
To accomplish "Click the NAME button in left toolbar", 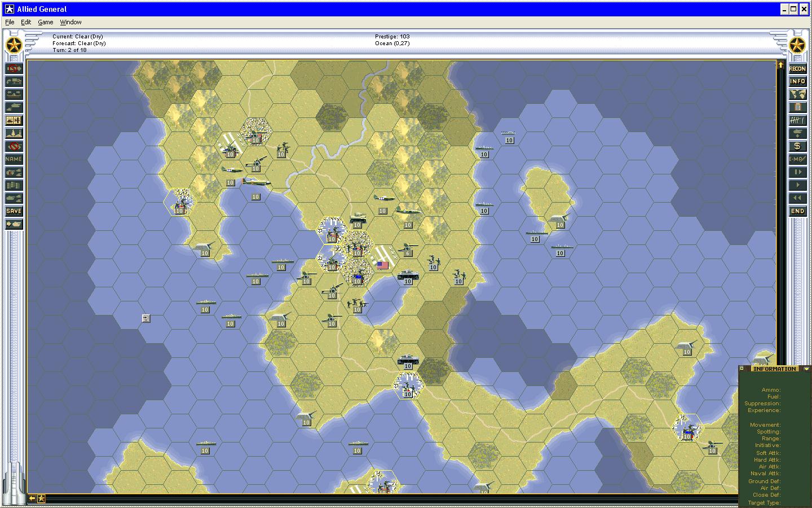I will click(x=14, y=159).
